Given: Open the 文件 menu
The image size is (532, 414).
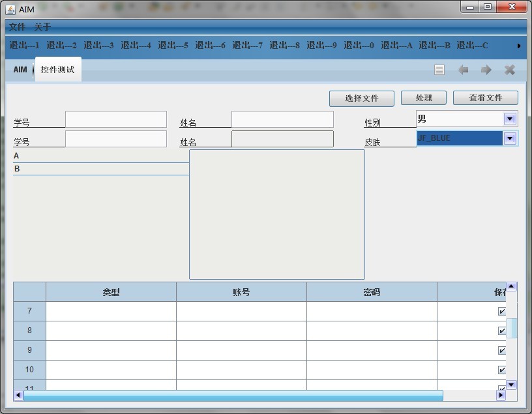Looking at the screenshot, I should point(18,27).
